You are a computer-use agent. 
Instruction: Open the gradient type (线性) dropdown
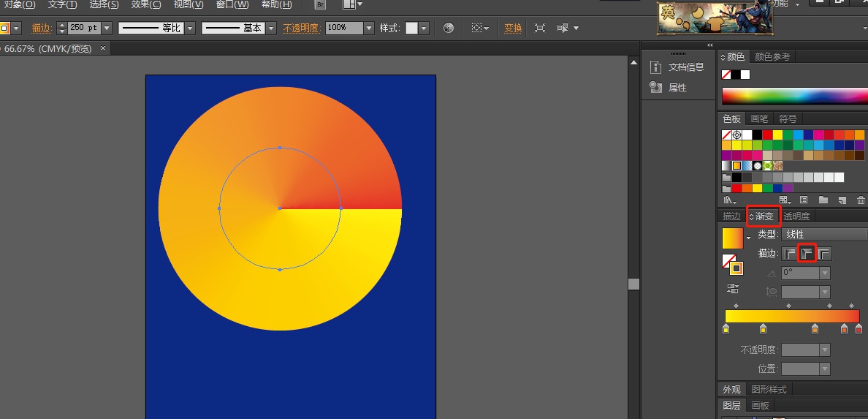(x=824, y=234)
